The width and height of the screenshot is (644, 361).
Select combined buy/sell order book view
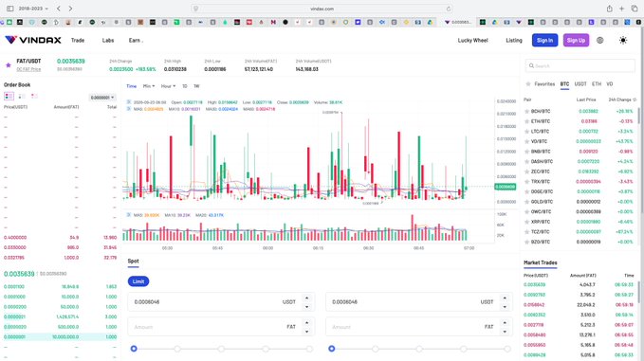click(x=9, y=96)
